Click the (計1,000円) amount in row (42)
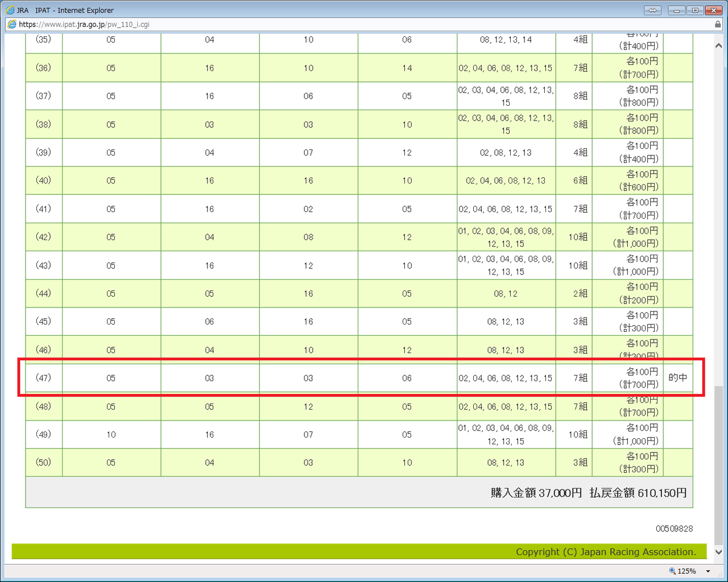Viewport: 728px width, 582px height. coord(636,243)
